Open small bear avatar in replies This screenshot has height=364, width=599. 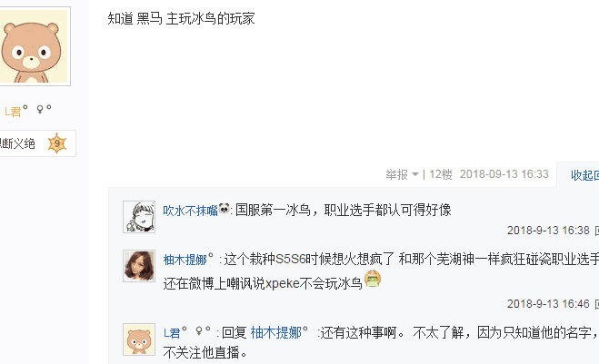tap(139, 339)
